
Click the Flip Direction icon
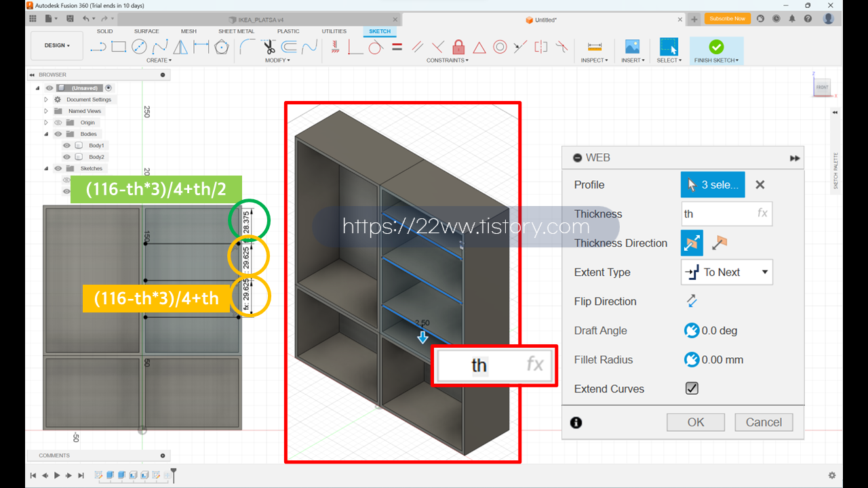pos(692,301)
